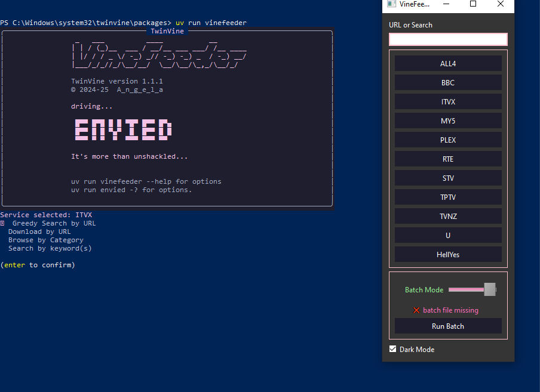
Task: Click the Run Batch button
Action: 447,326
